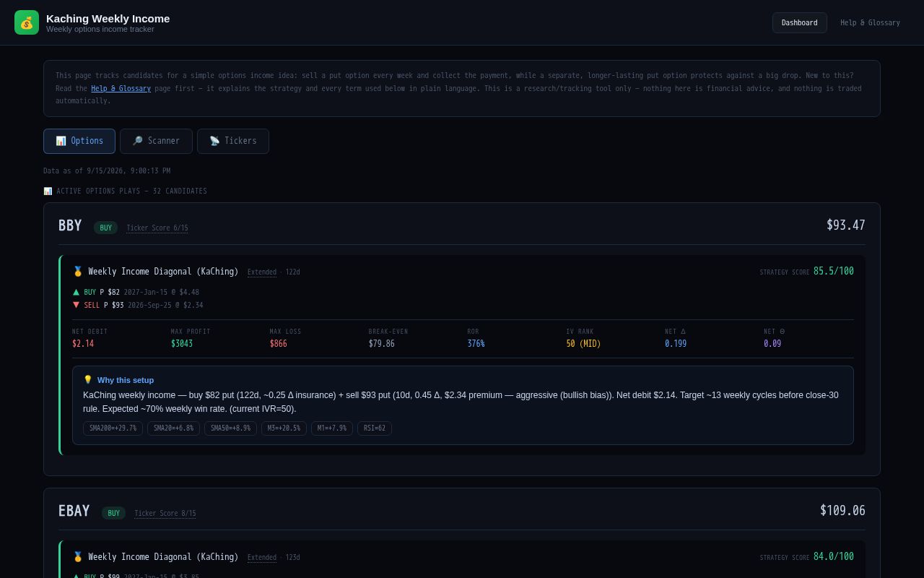
Task: Switch to the Tickers tab
Action: click(233, 141)
